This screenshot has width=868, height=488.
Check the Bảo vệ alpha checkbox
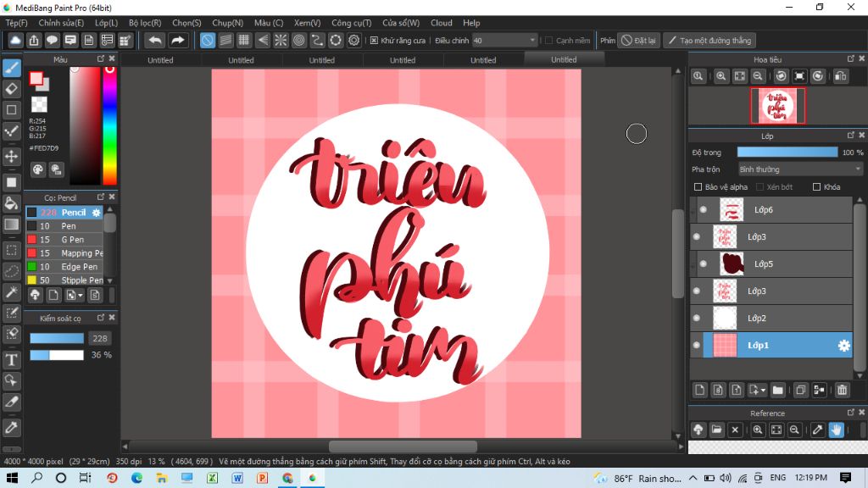click(x=698, y=187)
